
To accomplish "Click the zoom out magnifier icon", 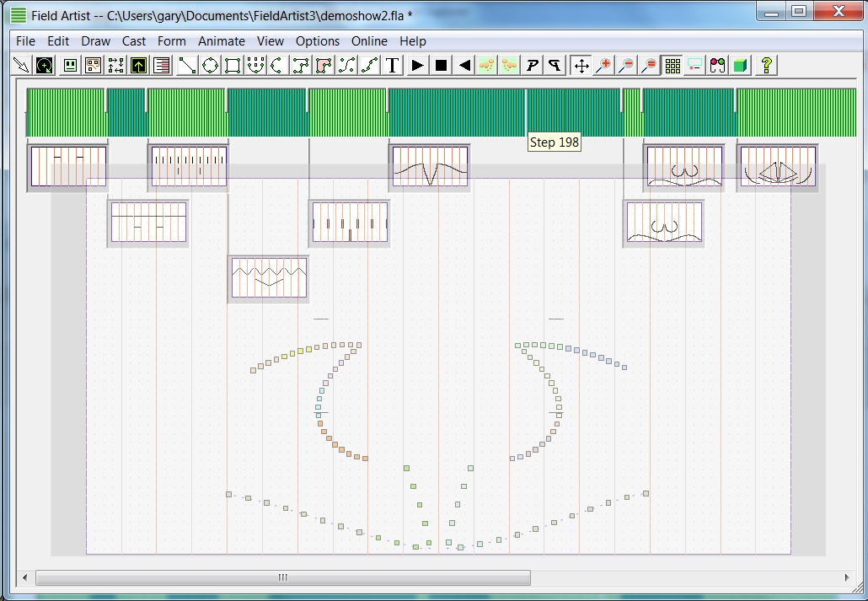I will (x=626, y=65).
